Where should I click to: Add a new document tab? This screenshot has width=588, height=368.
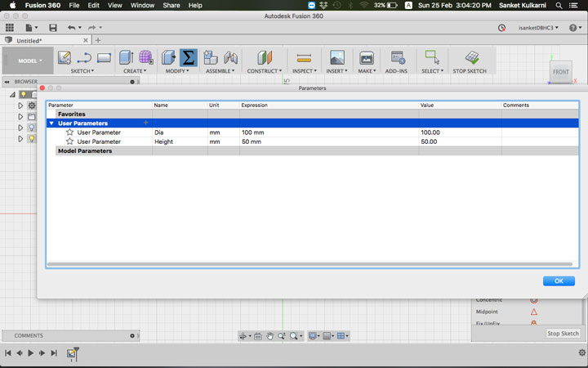click(98, 40)
